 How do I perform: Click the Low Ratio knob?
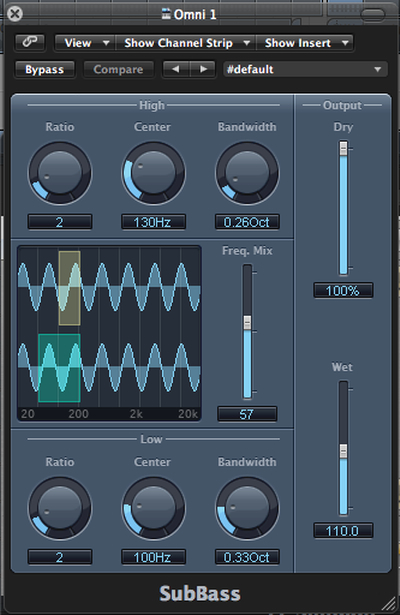[60, 508]
